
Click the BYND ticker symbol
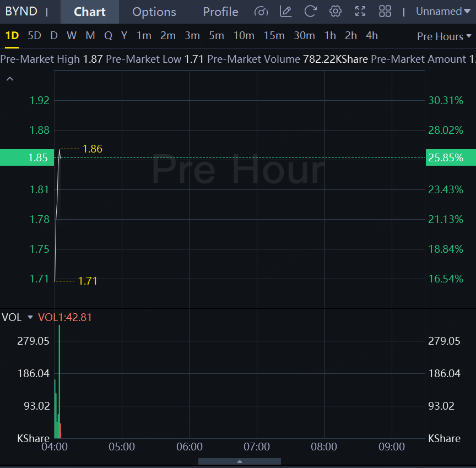[x=21, y=12]
